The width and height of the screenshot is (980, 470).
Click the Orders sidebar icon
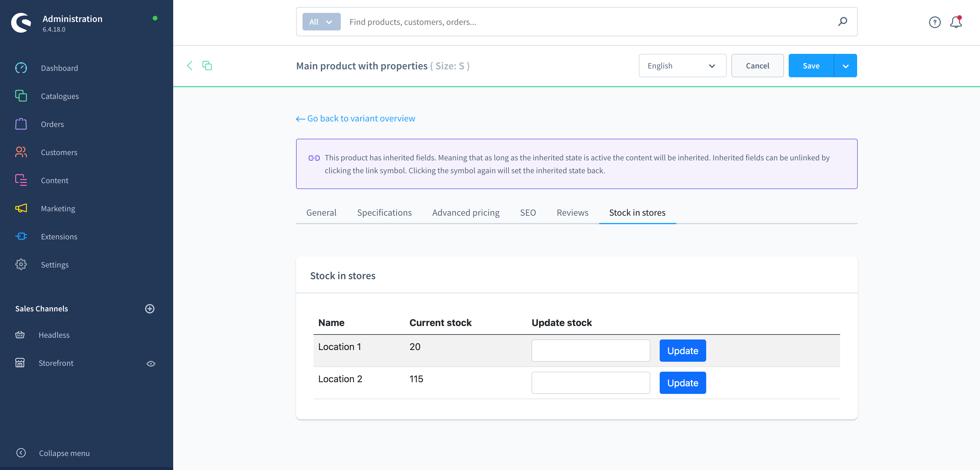tap(21, 124)
